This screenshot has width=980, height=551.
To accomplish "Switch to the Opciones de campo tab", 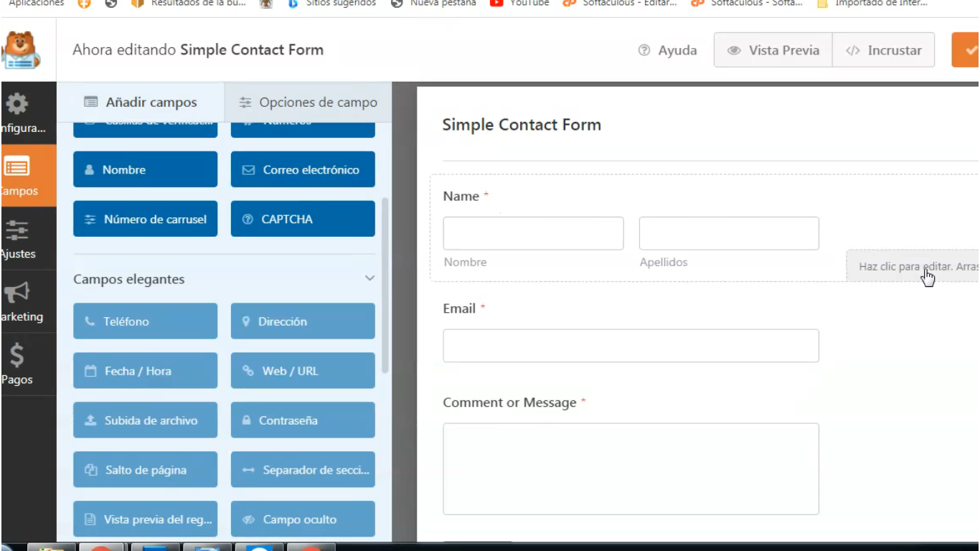I will 308,102.
